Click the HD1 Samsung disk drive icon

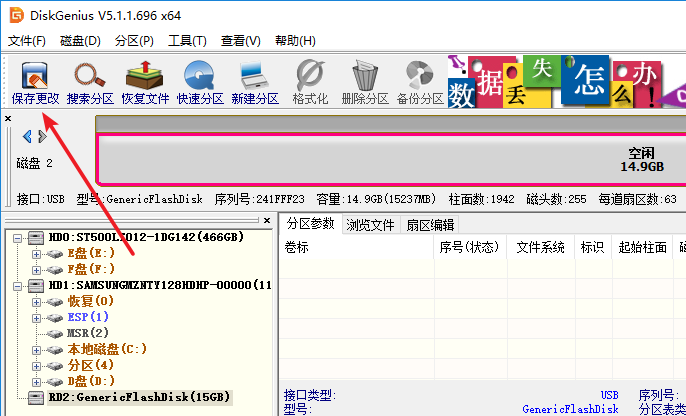[36, 286]
